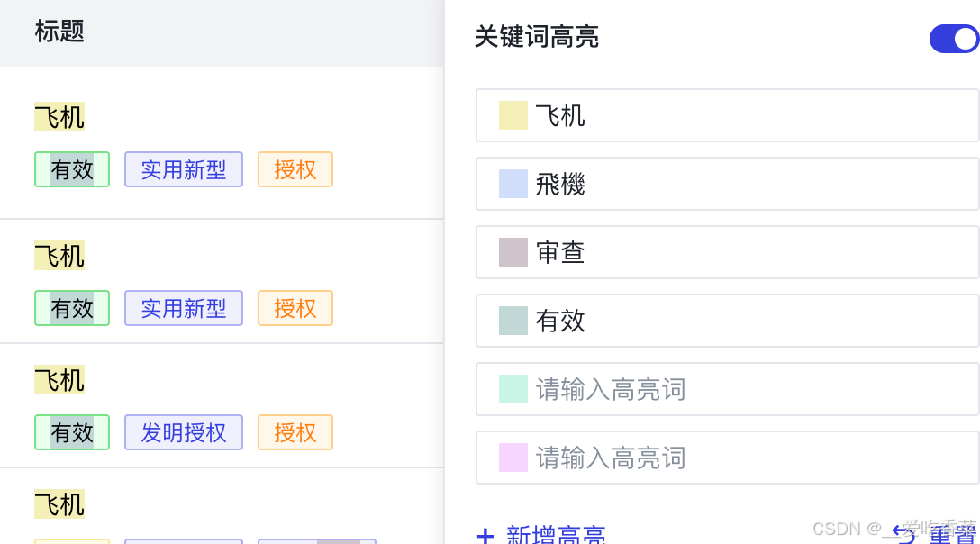The image size is (980, 544).
Task: Toggle the 关键词高亮 switch off
Action: pyautogui.click(x=955, y=39)
